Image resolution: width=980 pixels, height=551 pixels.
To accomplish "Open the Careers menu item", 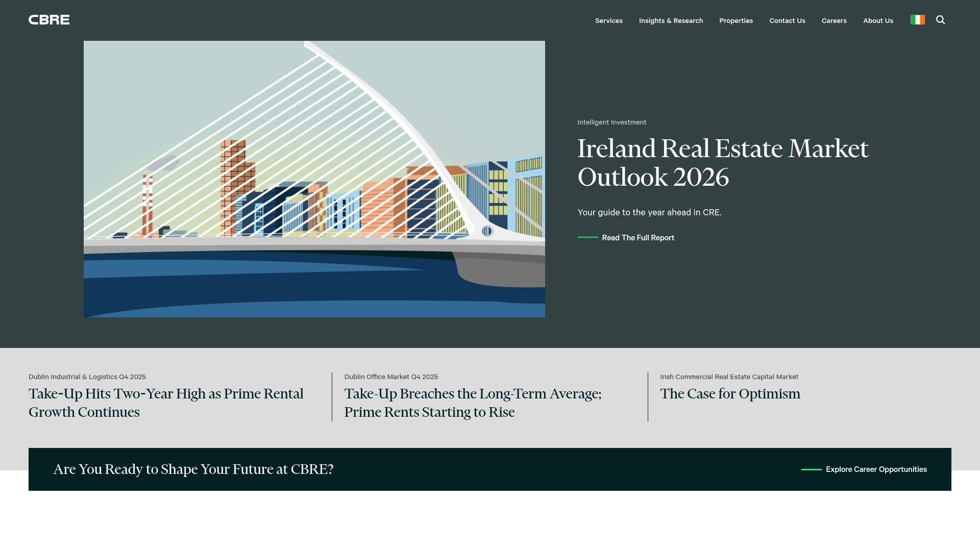I will [834, 21].
